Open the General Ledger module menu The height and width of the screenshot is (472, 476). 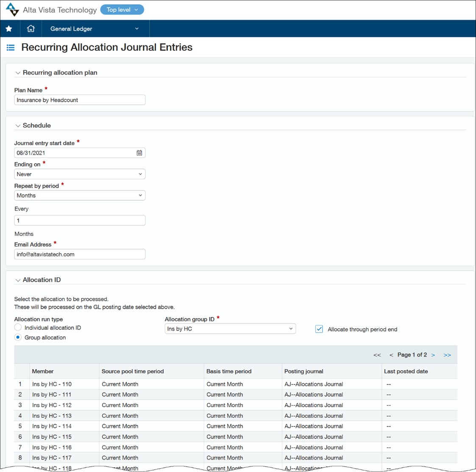[x=95, y=28]
